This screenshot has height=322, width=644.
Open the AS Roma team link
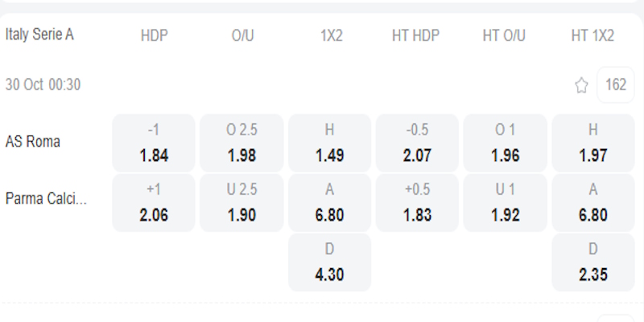point(33,142)
